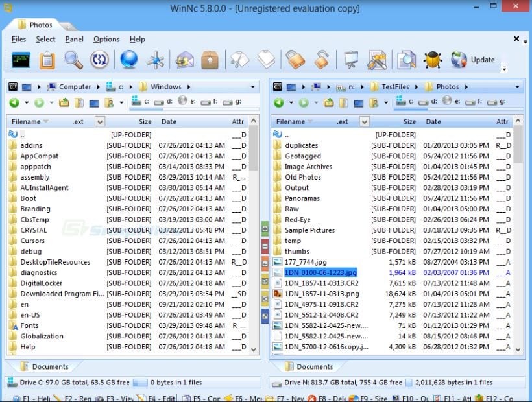The width and height of the screenshot is (532, 402).
Task: Select file 1DN_4975-11-0918.CR2
Action: [x=392, y=304]
